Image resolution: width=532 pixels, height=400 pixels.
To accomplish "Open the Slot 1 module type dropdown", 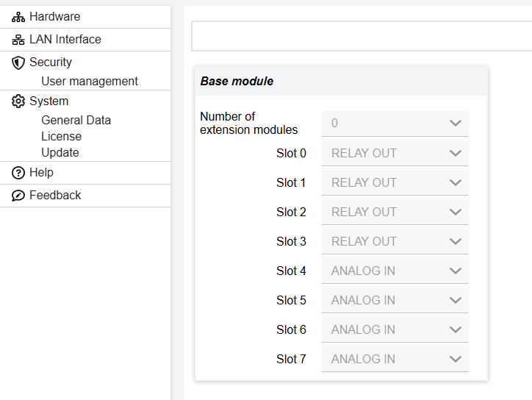I will point(395,182).
